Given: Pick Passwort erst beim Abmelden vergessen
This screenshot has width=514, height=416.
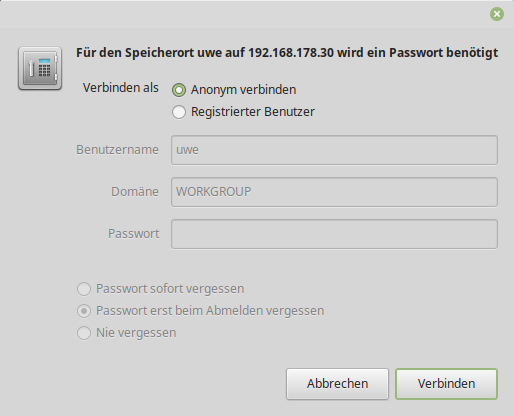Looking at the screenshot, I should click(84, 311).
